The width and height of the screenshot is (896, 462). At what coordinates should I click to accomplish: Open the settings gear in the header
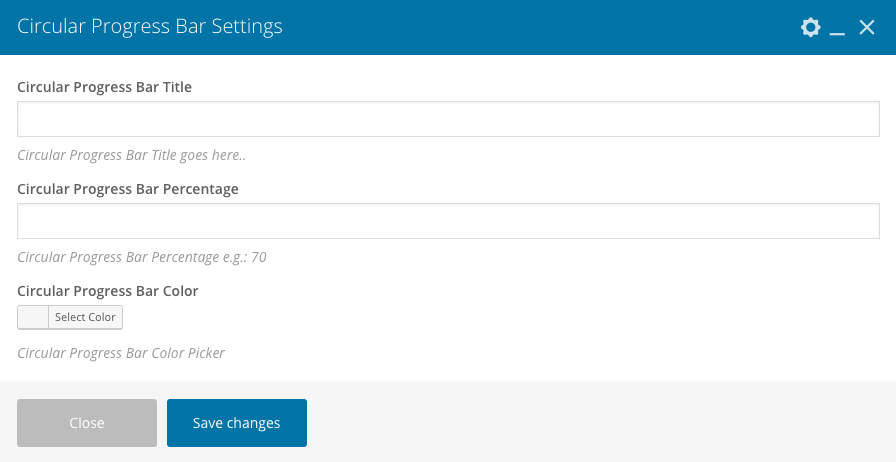811,28
